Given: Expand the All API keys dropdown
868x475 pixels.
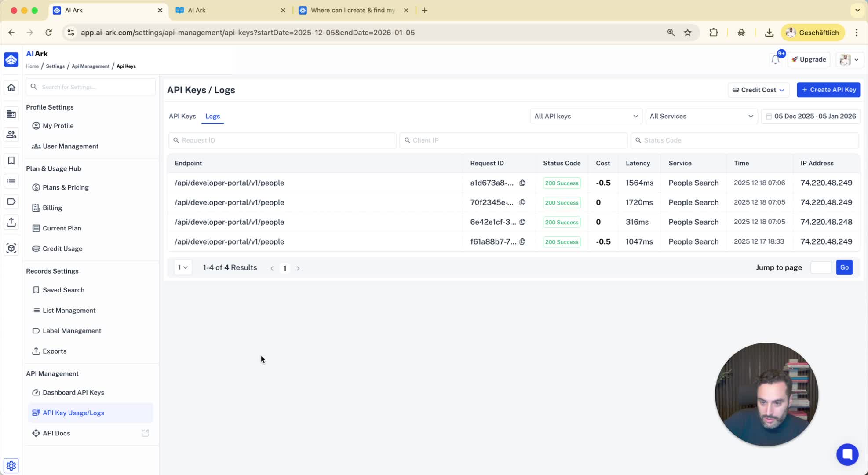Looking at the screenshot, I should point(586,116).
